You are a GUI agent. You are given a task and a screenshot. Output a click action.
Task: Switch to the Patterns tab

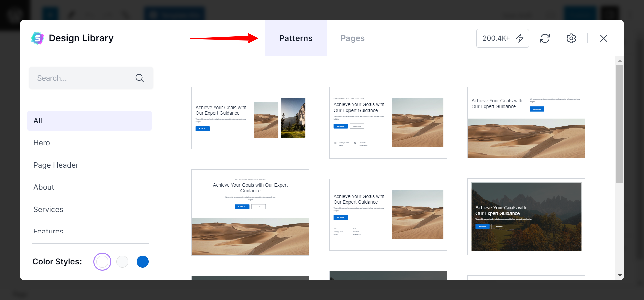click(296, 38)
